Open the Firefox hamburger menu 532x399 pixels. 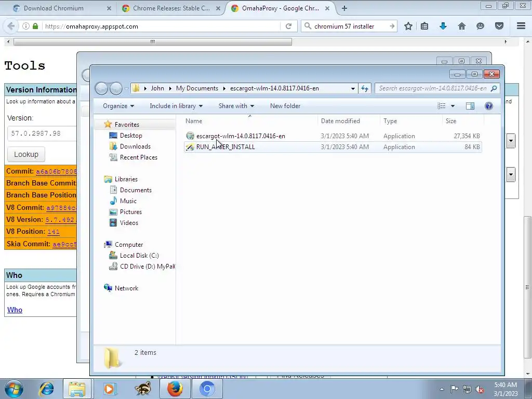[521, 26]
